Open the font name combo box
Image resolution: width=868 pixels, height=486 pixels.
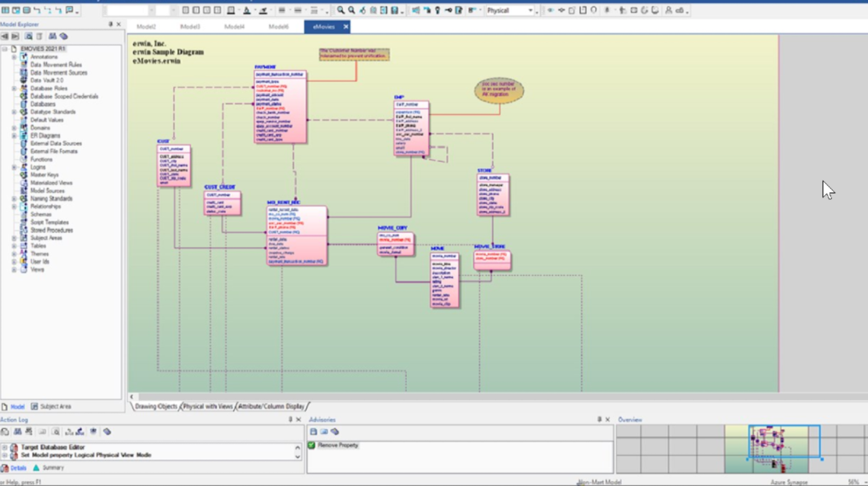point(131,10)
